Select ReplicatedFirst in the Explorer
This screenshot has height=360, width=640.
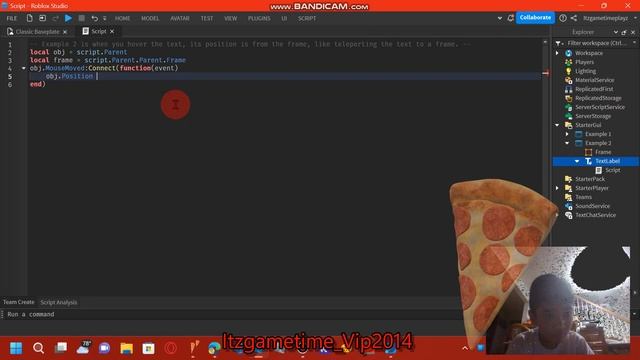(594, 89)
